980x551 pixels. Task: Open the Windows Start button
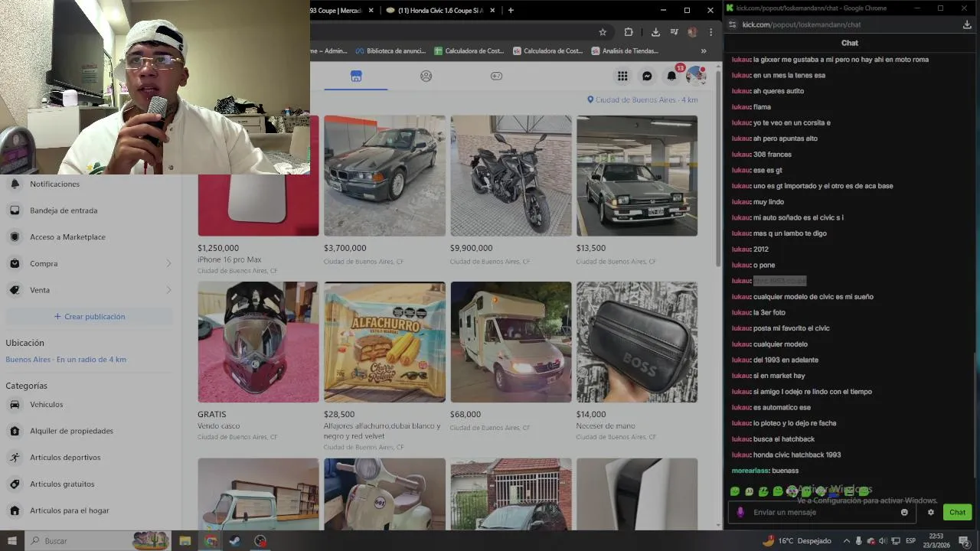11,541
